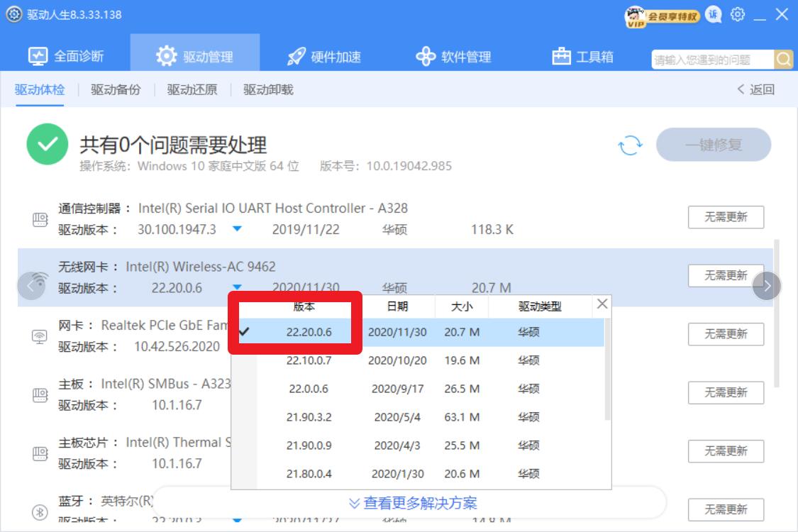Viewport: 798px width, 532px height.
Task: Click the search magnifier icon
Action: (784, 60)
